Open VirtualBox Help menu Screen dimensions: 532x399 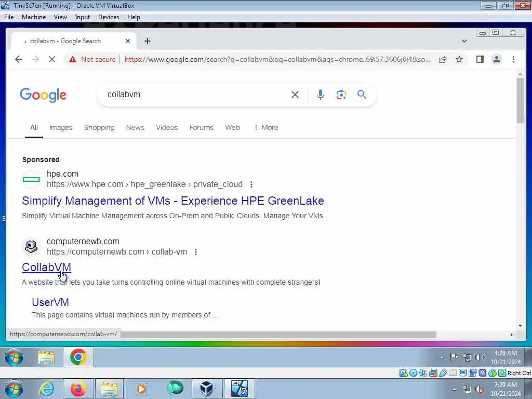(x=134, y=17)
